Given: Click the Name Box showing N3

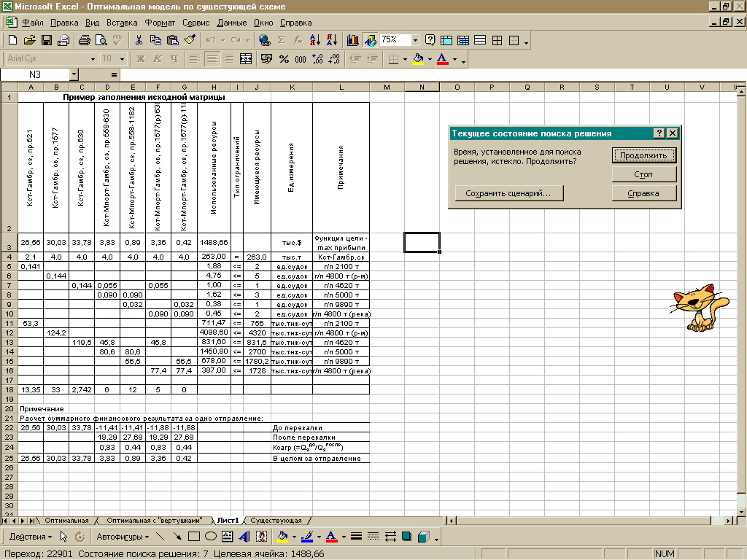Looking at the screenshot, I should (35, 75).
